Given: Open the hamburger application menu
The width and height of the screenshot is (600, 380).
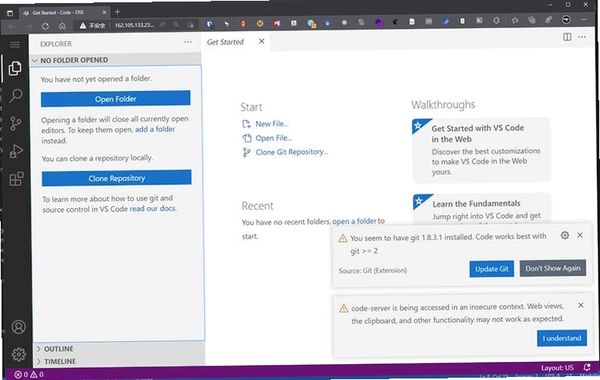Looking at the screenshot, I should click(x=15, y=45).
